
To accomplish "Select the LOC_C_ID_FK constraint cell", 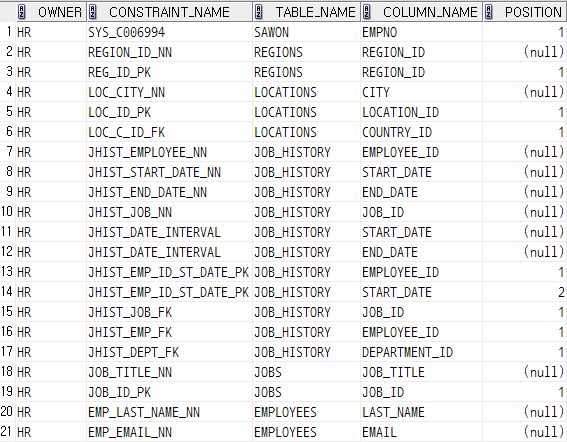I will tap(169, 132).
